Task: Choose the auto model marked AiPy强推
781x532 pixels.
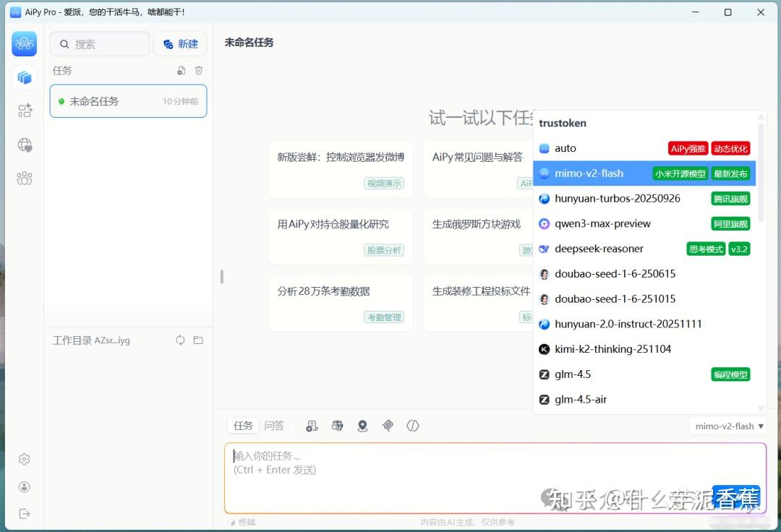Action: coord(566,148)
